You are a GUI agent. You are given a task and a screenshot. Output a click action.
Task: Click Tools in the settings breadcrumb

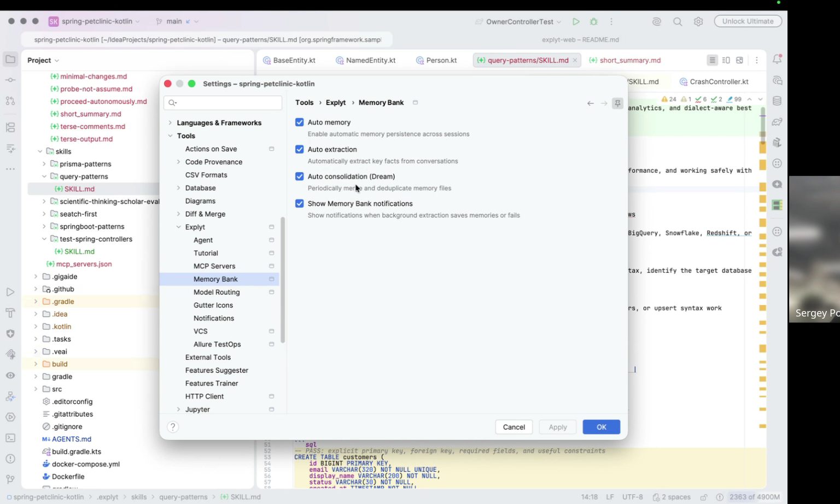pyautogui.click(x=304, y=103)
